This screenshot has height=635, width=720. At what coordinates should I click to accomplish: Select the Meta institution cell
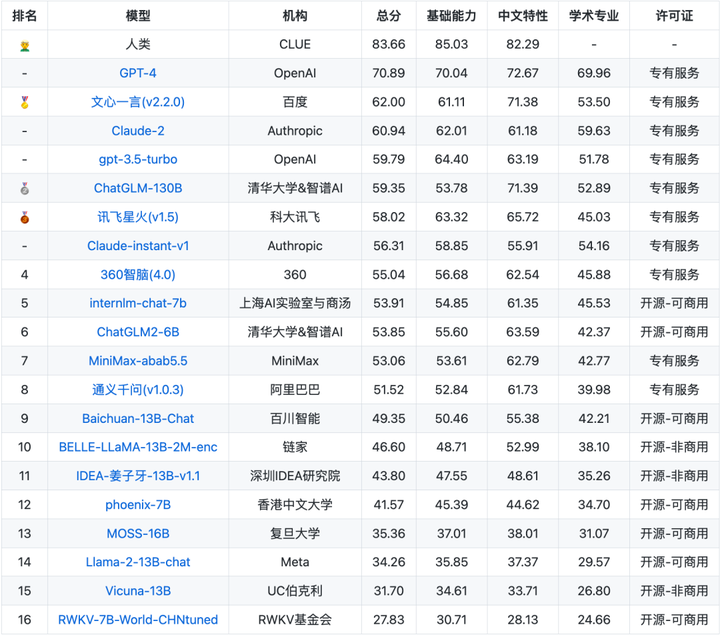295,562
